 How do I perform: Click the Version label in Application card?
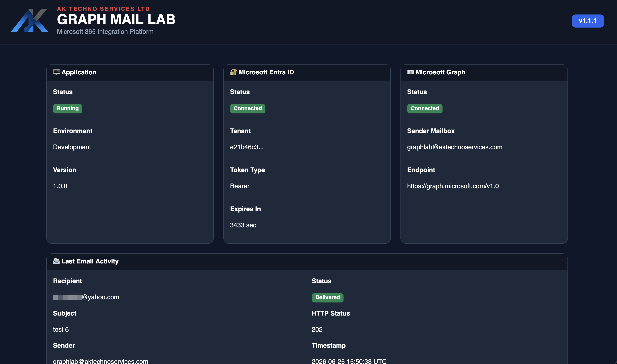(65, 170)
